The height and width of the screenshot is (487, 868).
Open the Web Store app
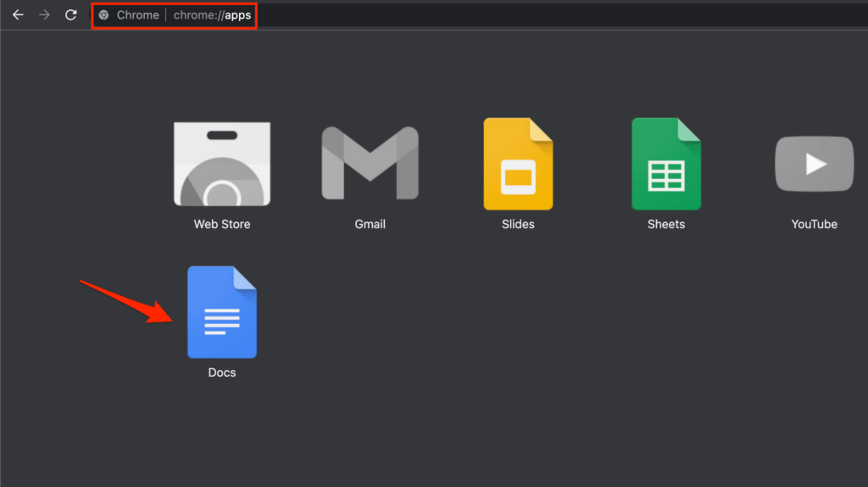[x=222, y=164]
